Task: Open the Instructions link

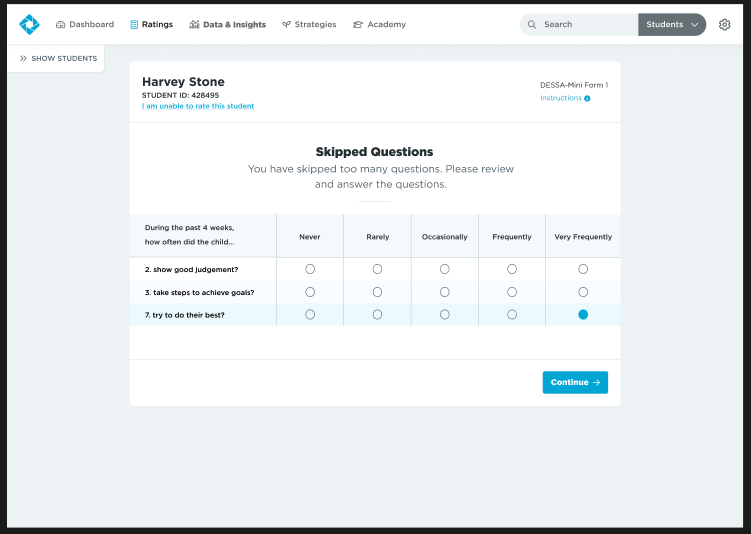Action: pyautogui.click(x=561, y=98)
